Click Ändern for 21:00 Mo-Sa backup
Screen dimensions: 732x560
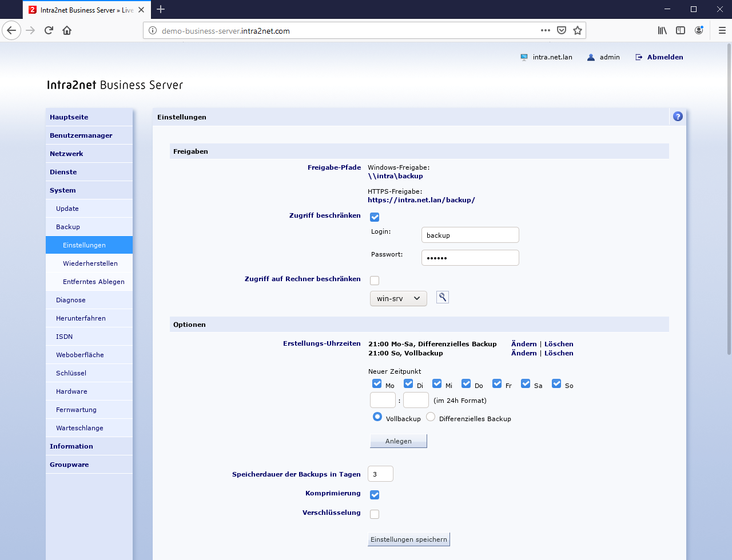click(524, 344)
